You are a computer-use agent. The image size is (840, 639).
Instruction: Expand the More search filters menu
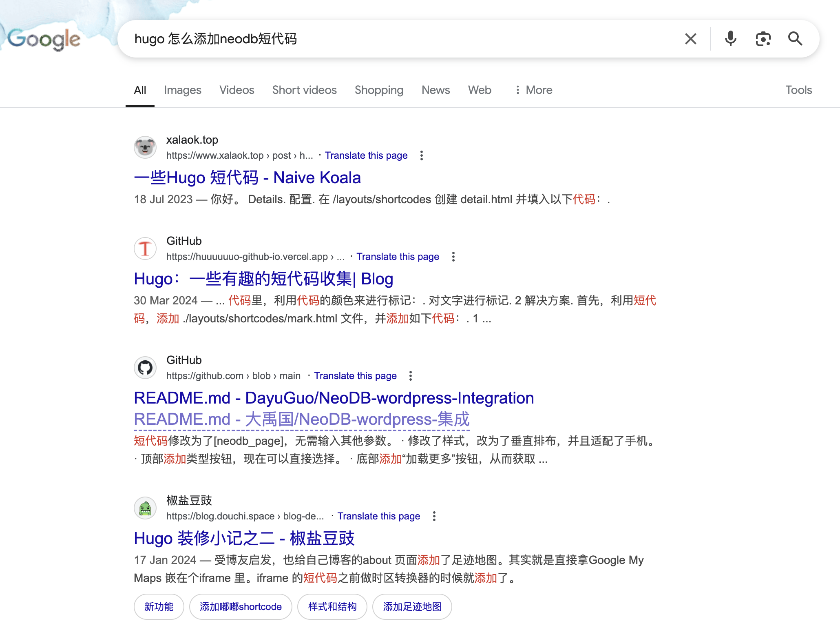(533, 90)
